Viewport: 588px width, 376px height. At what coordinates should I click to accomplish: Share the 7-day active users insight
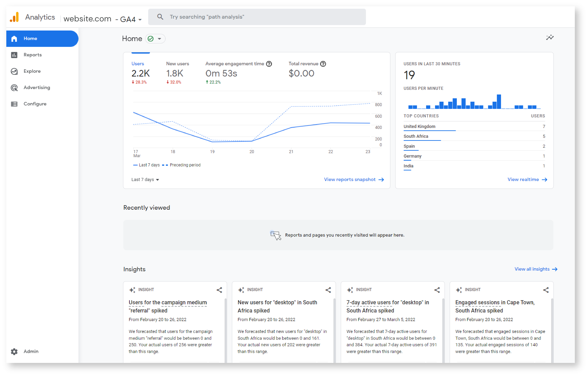(437, 290)
